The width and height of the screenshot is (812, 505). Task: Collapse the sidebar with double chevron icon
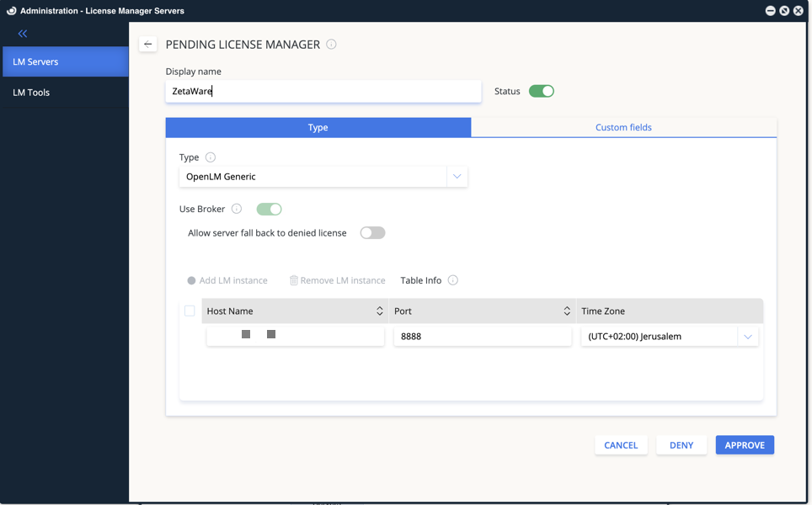click(x=23, y=34)
